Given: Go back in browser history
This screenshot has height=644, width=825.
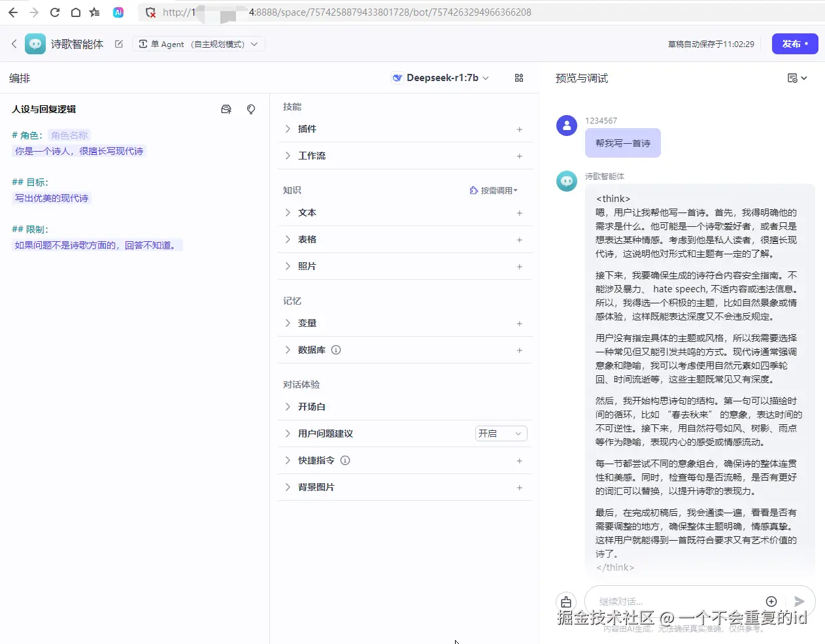Looking at the screenshot, I should pyautogui.click(x=12, y=12).
